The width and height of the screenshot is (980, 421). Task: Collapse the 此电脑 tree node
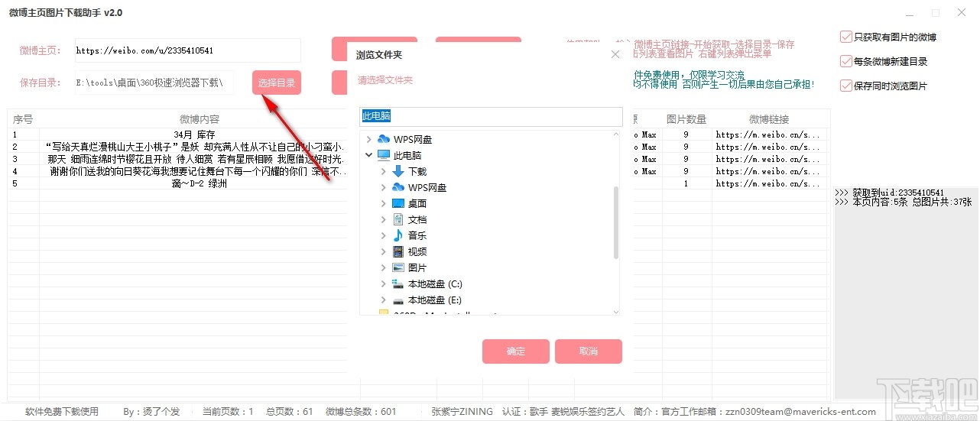click(369, 155)
